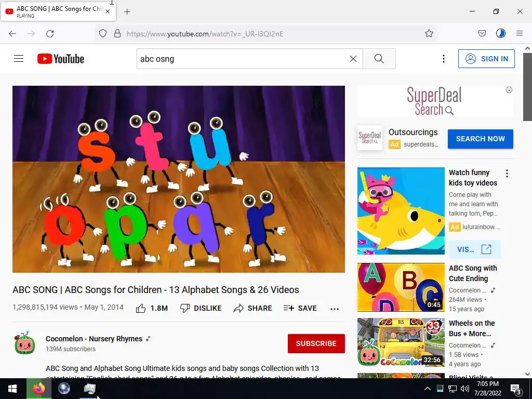Open the computer app taskbar icon
532x399 pixels.
pyautogui.click(x=89, y=389)
